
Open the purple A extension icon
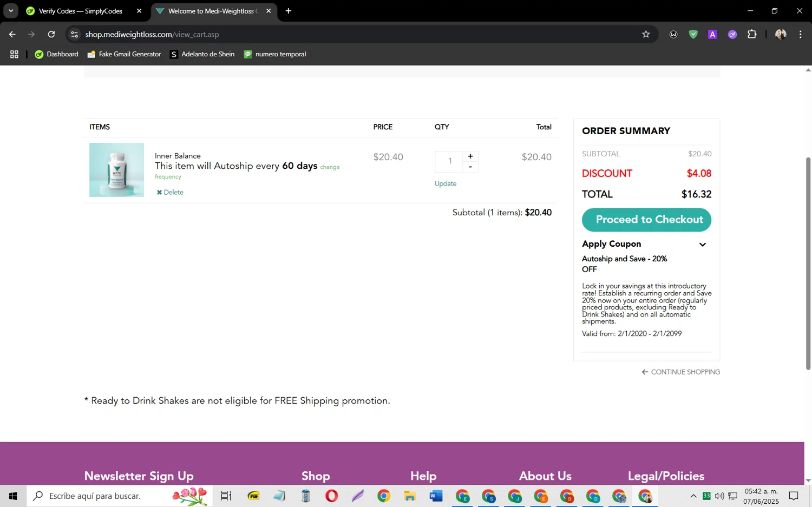click(x=712, y=34)
